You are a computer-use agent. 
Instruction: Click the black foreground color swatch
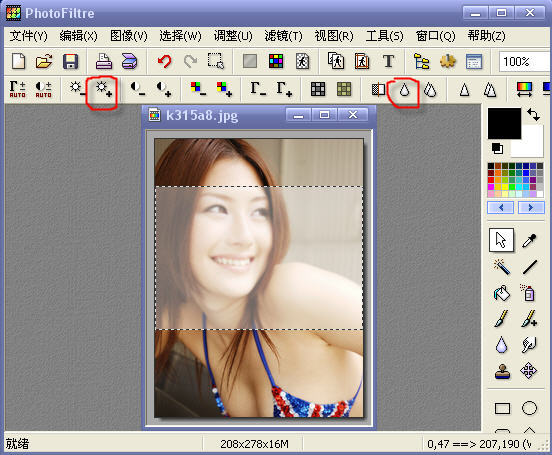click(x=504, y=123)
